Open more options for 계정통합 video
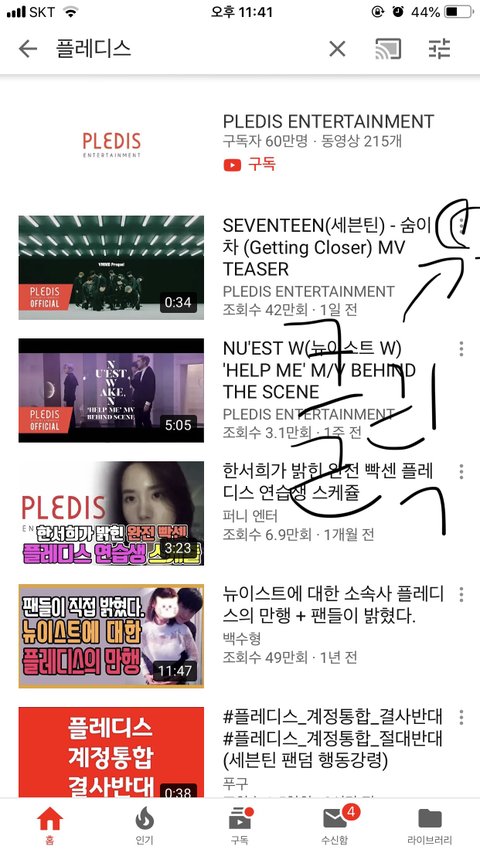Screen dimensions: 480x853 pos(461,718)
